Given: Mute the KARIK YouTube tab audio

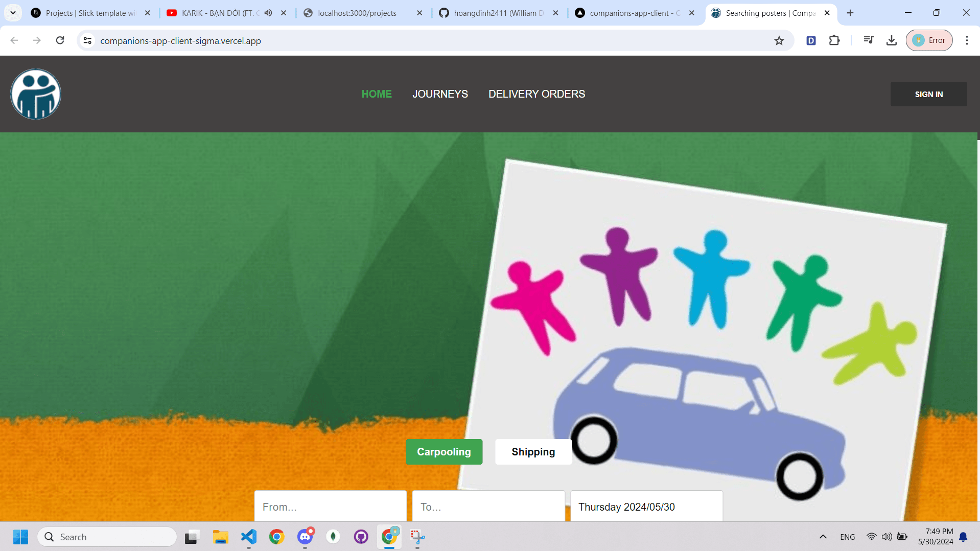Looking at the screenshot, I should pyautogui.click(x=268, y=13).
